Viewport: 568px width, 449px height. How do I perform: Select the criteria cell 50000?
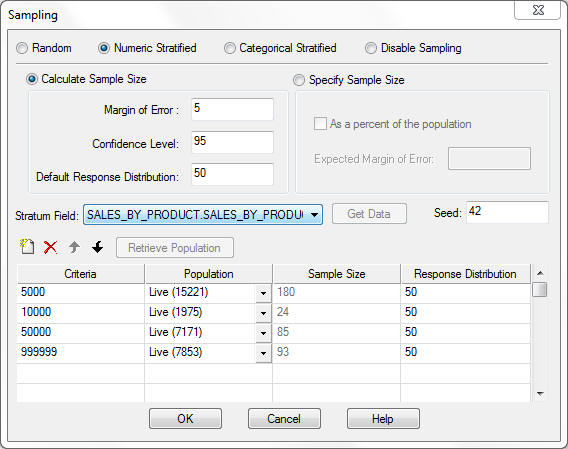click(80, 332)
